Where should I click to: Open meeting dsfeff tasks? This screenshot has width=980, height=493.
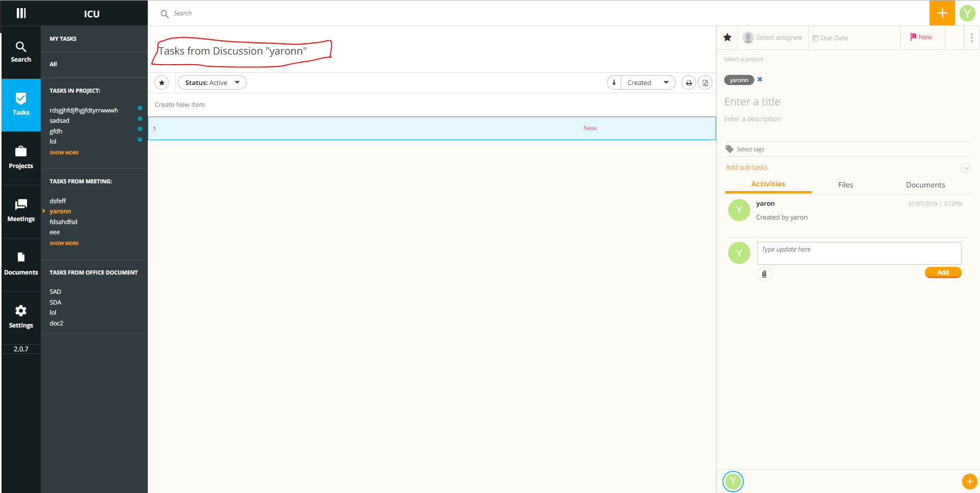pyautogui.click(x=58, y=201)
